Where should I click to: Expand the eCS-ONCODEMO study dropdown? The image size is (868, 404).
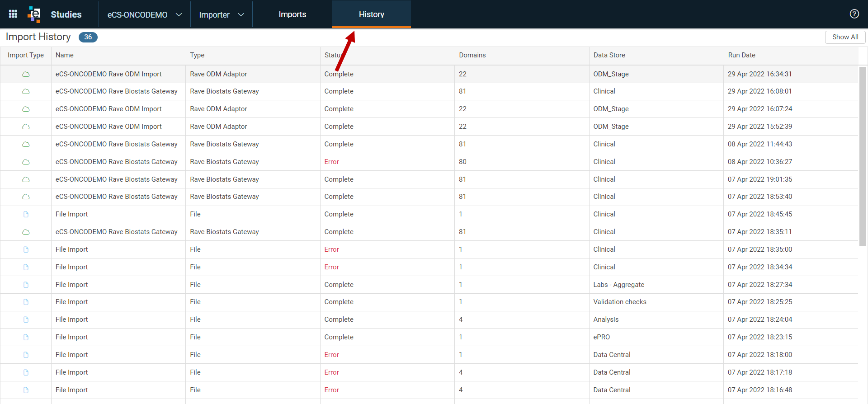(x=144, y=14)
